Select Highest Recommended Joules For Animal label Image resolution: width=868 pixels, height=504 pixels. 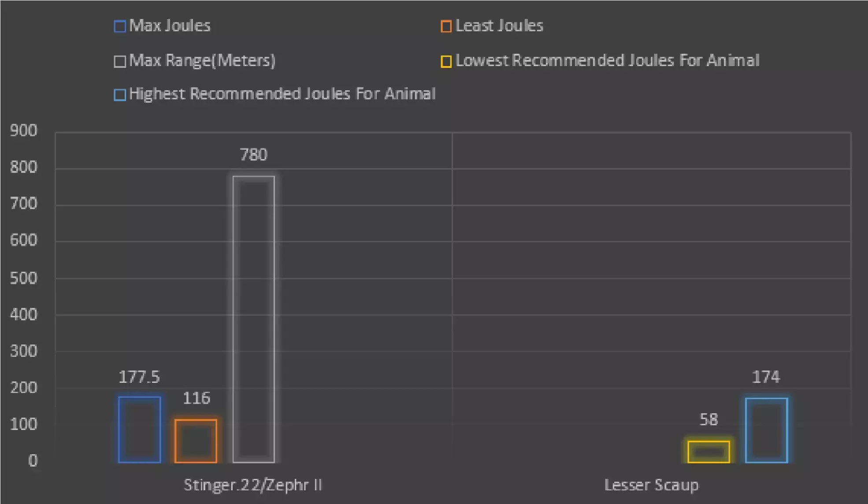(282, 94)
